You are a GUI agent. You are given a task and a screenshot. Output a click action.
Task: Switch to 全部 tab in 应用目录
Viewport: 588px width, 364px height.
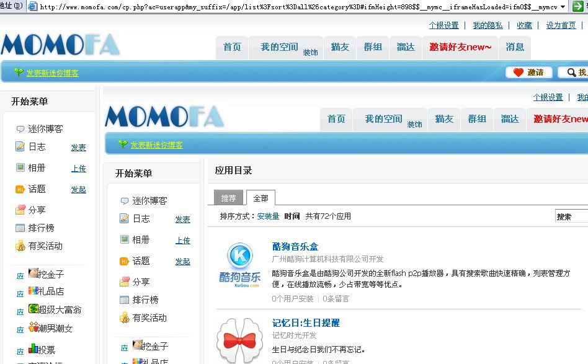tap(261, 198)
